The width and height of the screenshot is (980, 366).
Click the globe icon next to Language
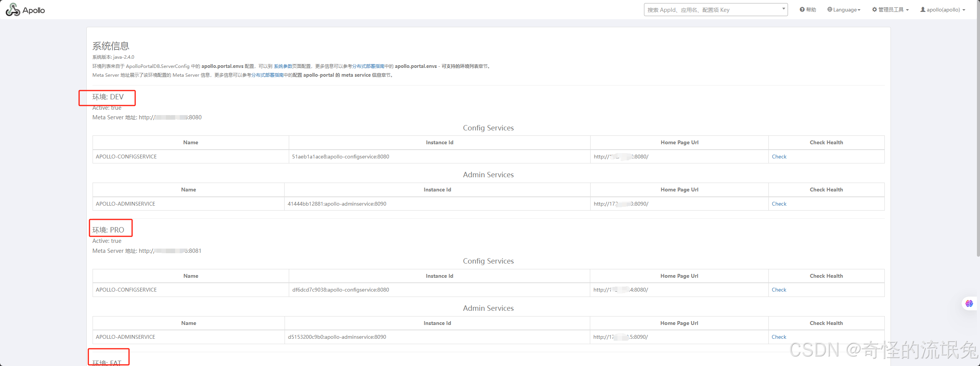(x=829, y=9)
